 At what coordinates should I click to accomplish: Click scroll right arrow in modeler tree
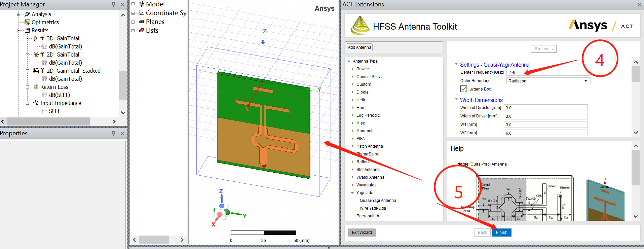182,240
